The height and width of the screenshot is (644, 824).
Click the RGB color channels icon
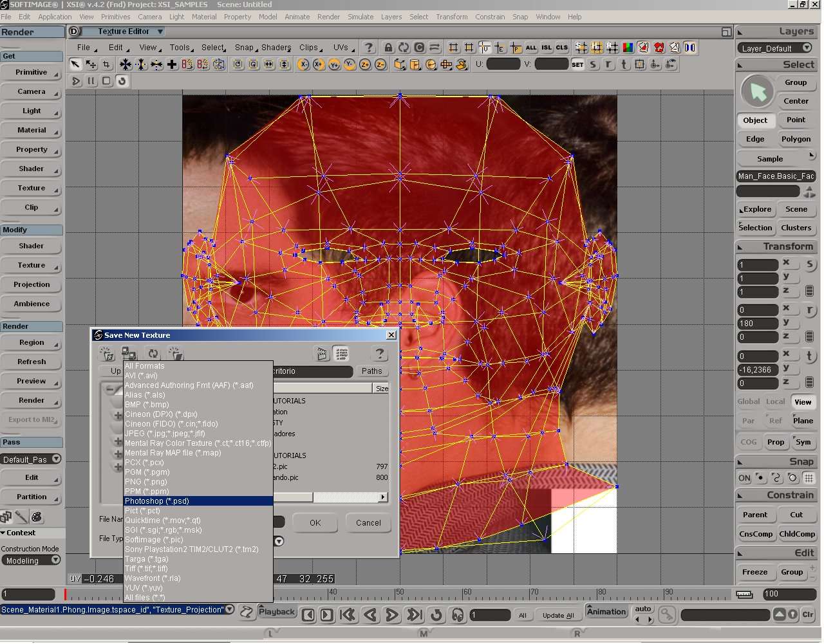628,48
